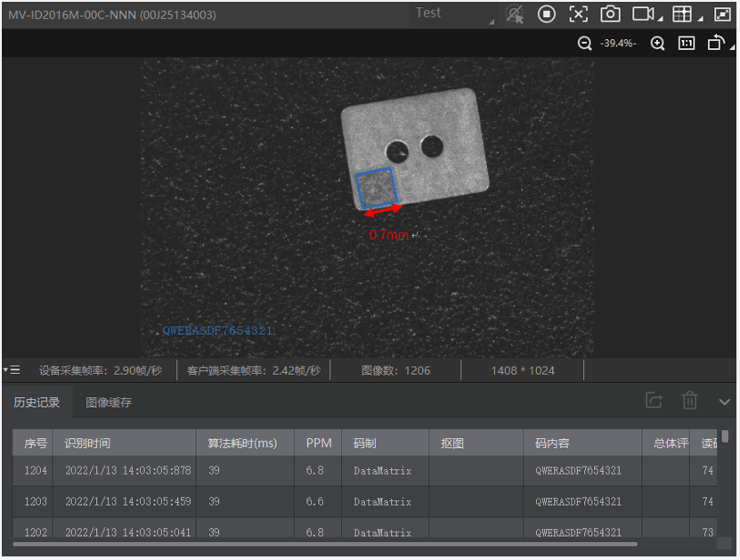Start recording with the video camera icon
Image resolution: width=740 pixels, height=560 pixels.
point(643,14)
